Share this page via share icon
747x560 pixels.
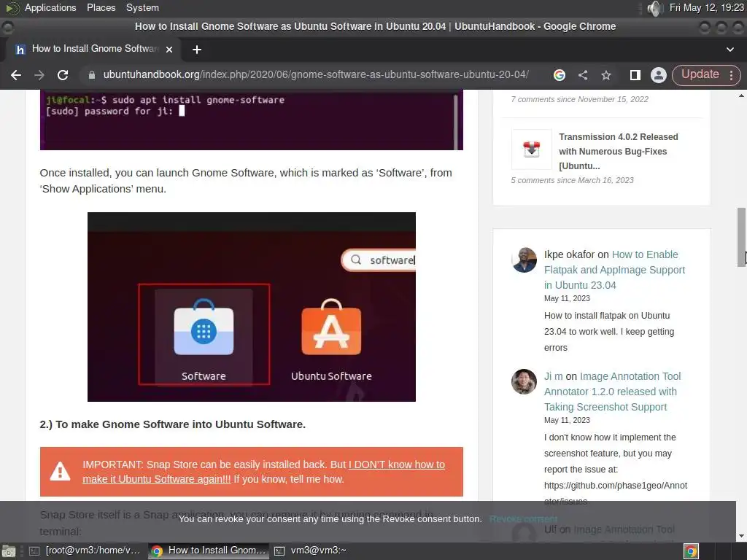pos(583,75)
